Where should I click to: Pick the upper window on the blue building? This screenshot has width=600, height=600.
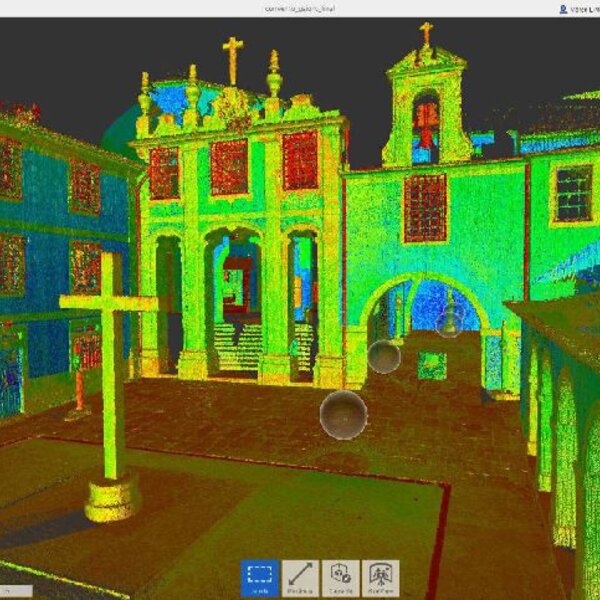pyautogui.click(x=85, y=187)
